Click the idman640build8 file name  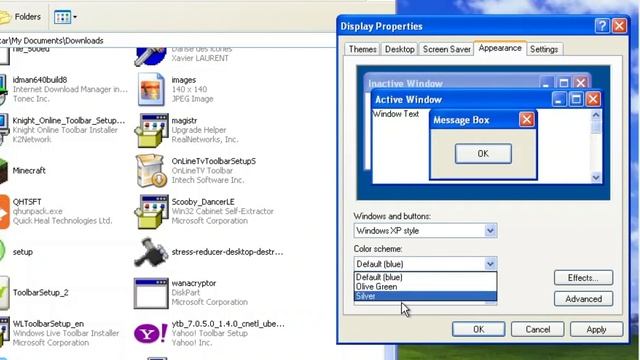coord(40,80)
